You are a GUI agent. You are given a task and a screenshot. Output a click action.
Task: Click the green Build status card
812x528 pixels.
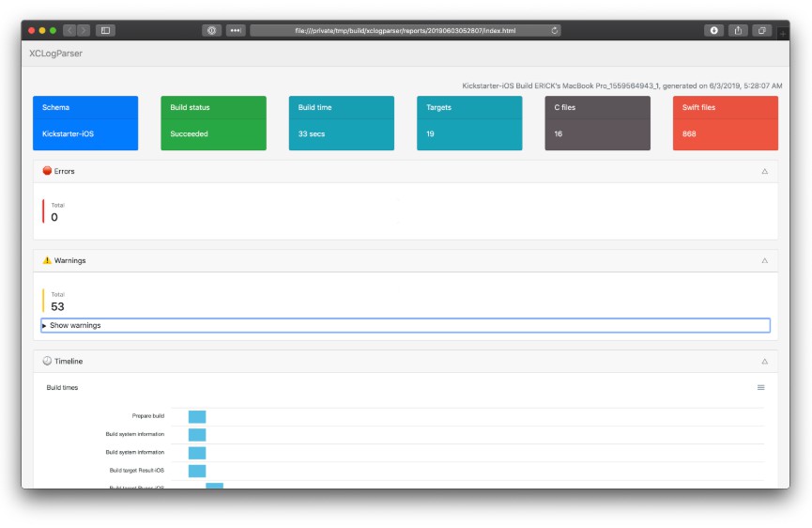point(213,123)
